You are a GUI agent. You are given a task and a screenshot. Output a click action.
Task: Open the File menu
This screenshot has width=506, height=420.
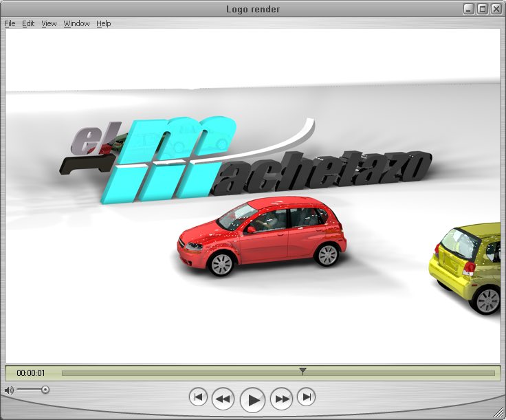pyautogui.click(x=10, y=23)
